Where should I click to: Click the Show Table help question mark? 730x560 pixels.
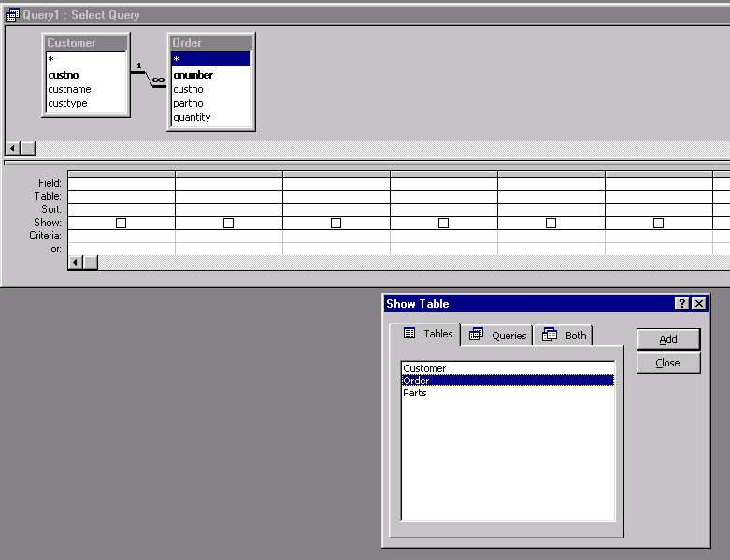pyautogui.click(x=682, y=304)
